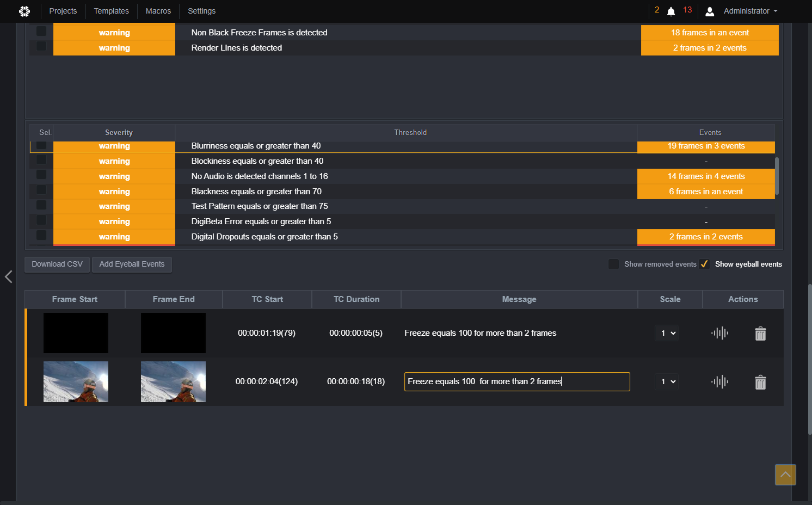Tick the No Audio threshold checkbox
The width and height of the screenshot is (812, 505).
point(41,175)
